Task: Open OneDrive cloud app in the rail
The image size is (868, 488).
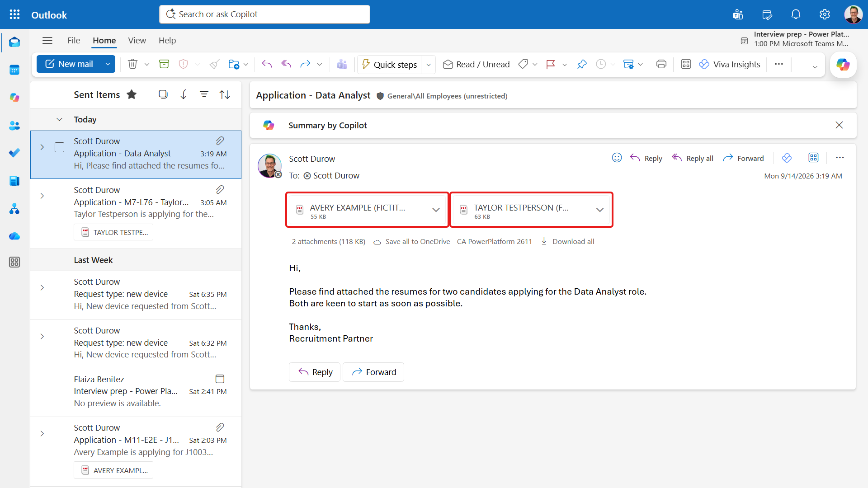Action: 14,236
